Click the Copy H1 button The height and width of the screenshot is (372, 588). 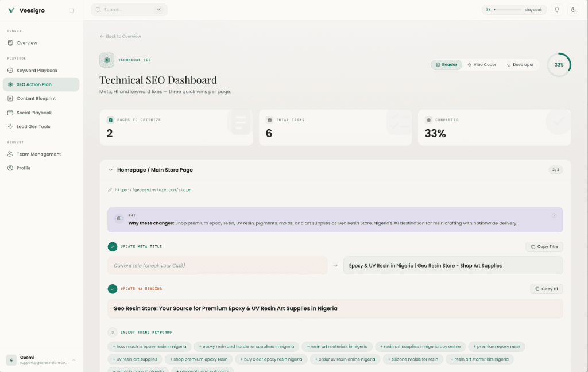click(x=547, y=289)
